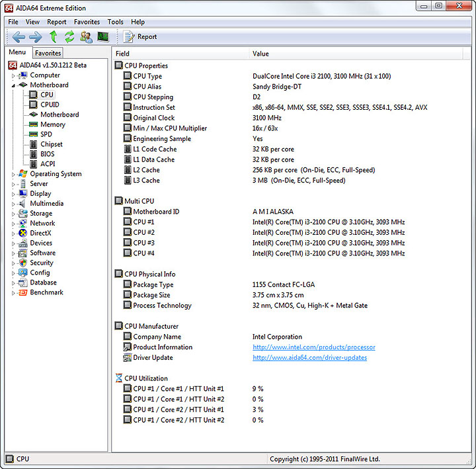Click the L3 Cache chip icon
Image resolution: width=476 pixels, height=469 pixels.
tap(128, 180)
